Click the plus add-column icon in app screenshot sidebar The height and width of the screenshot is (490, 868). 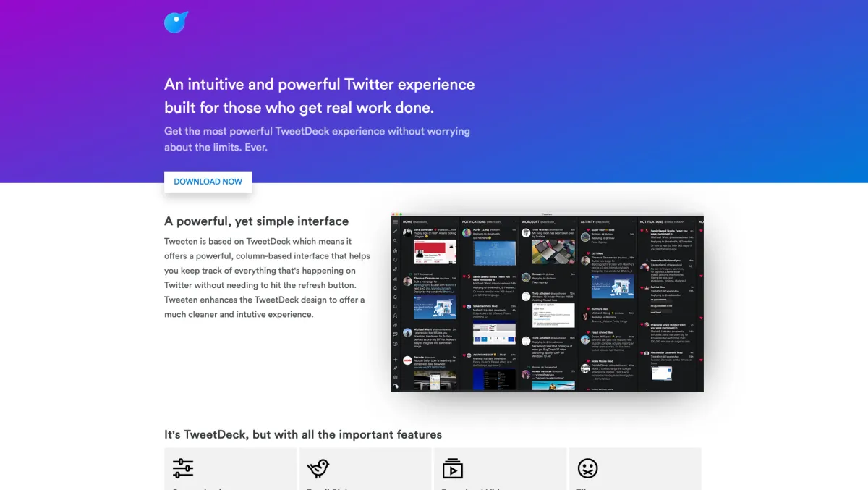click(396, 360)
